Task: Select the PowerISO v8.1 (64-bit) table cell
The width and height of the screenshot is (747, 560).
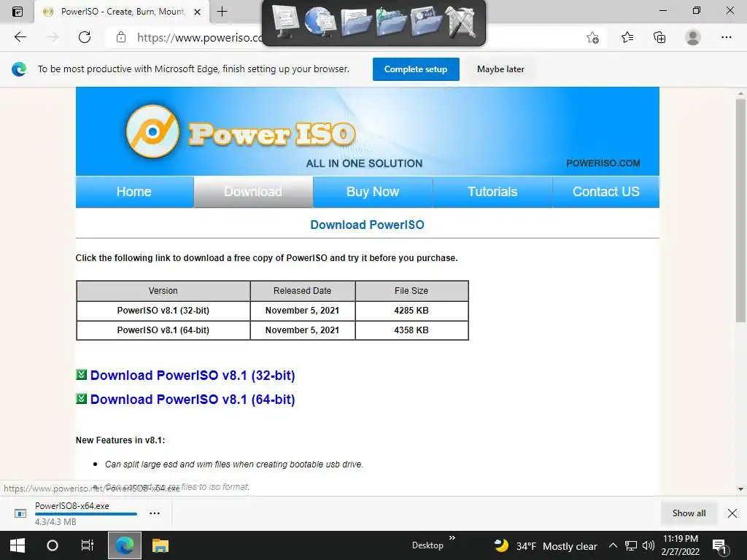Action: click(163, 330)
